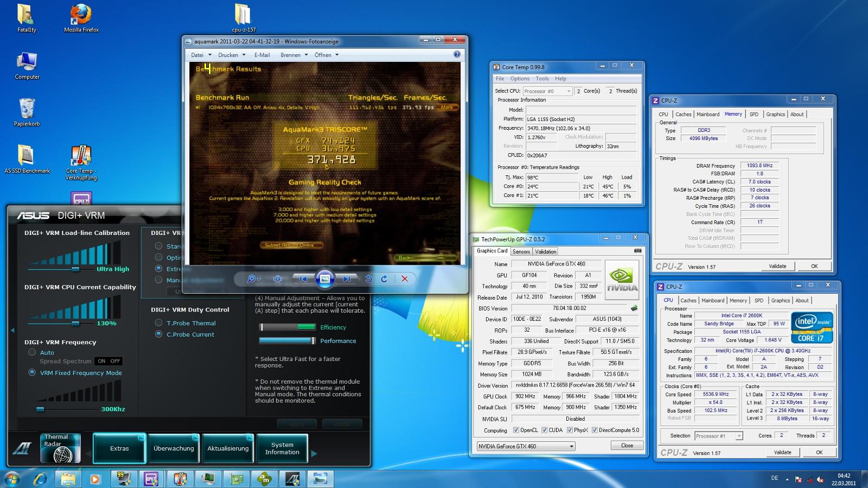
Task: Open the zoom magnifier in Photo Viewer
Action: point(253,279)
